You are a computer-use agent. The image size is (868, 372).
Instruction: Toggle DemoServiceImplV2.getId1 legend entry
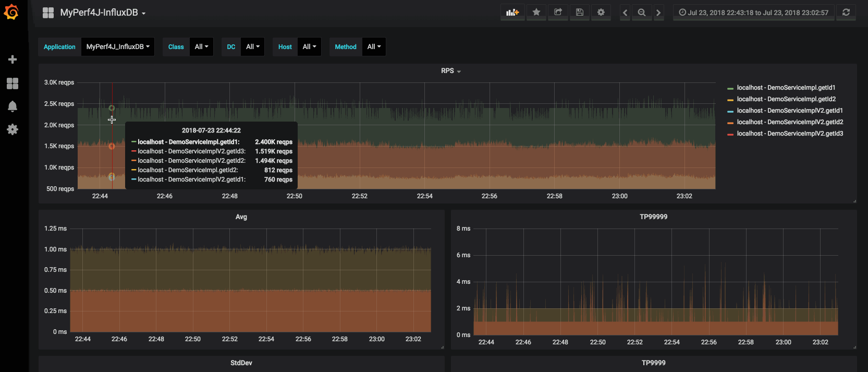(789, 111)
